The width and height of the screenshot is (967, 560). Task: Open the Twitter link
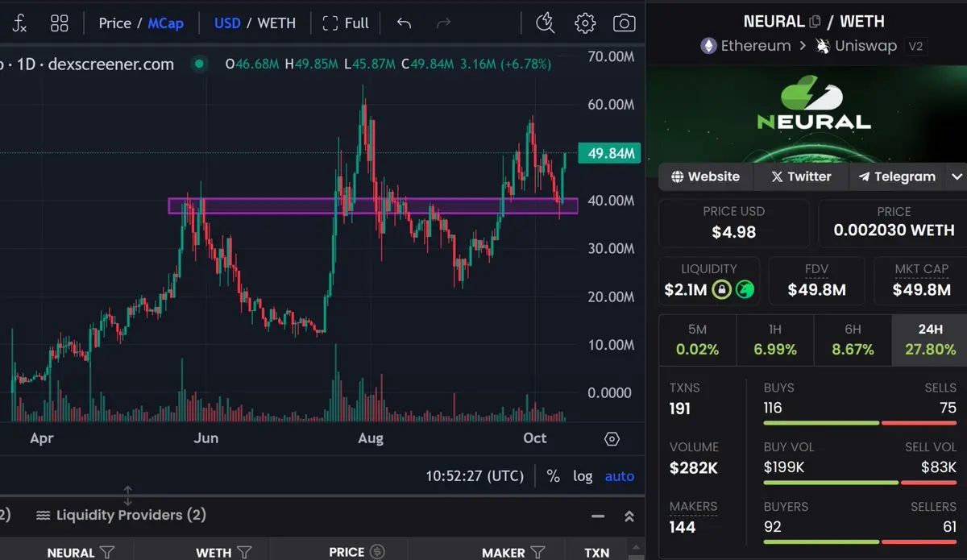800,176
